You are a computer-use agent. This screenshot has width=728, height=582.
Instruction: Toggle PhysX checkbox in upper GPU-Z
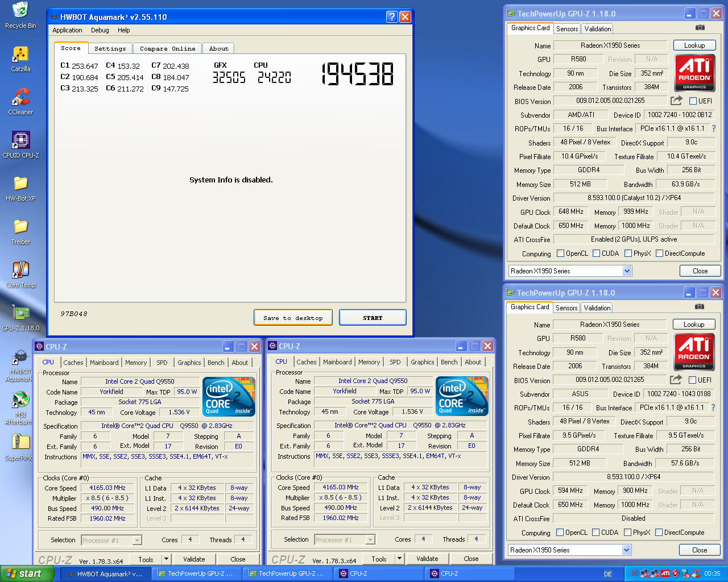(x=628, y=253)
